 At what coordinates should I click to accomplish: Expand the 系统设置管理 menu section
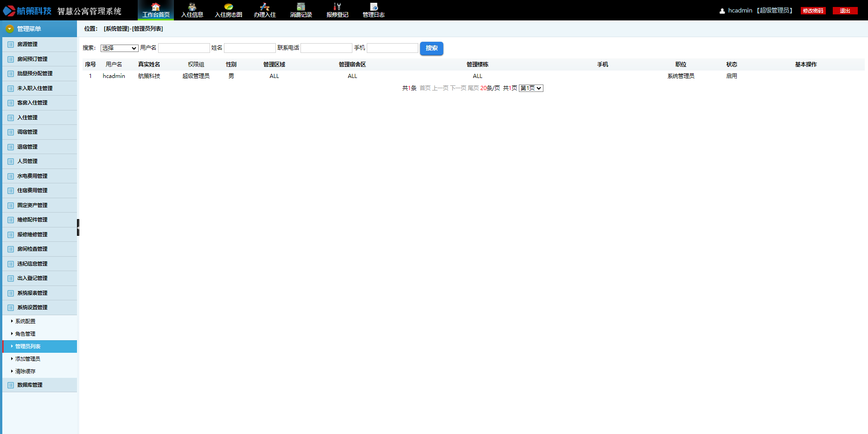tap(32, 307)
